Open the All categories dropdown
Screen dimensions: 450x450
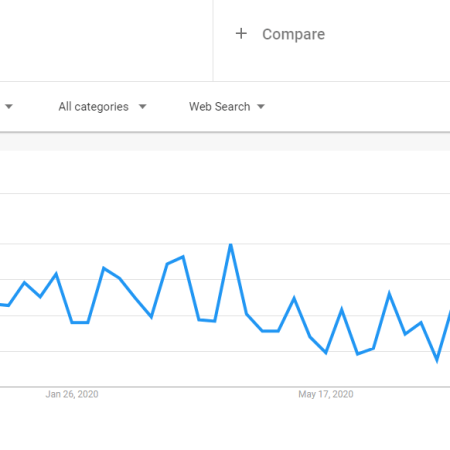click(x=102, y=107)
